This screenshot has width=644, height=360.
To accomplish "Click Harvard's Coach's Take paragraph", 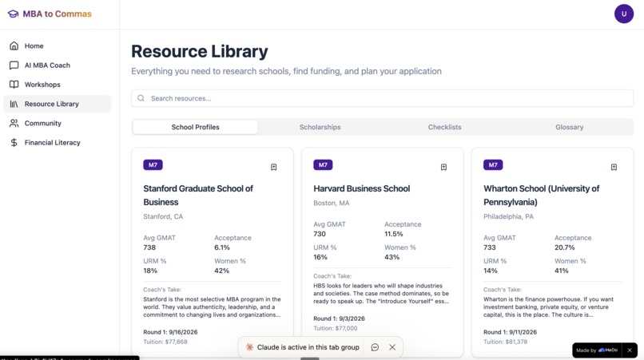I will click(x=381, y=294).
